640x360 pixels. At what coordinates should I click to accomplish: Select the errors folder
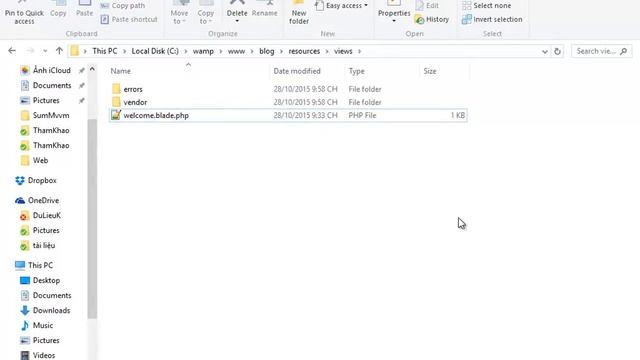[x=288, y=89]
